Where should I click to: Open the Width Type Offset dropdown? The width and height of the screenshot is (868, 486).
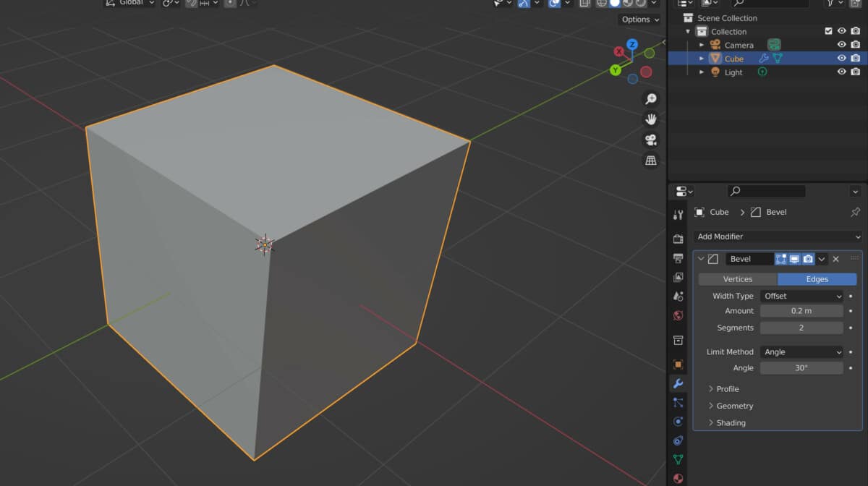(801, 296)
